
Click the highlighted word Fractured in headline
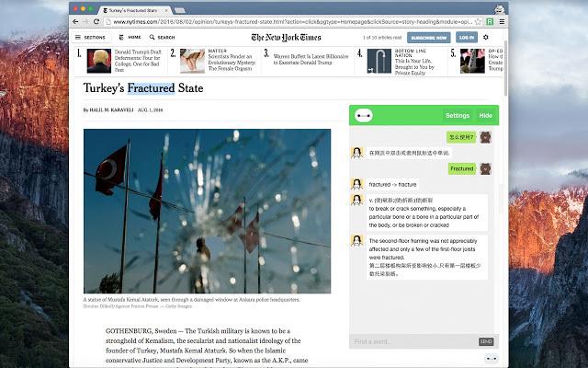[151, 88]
